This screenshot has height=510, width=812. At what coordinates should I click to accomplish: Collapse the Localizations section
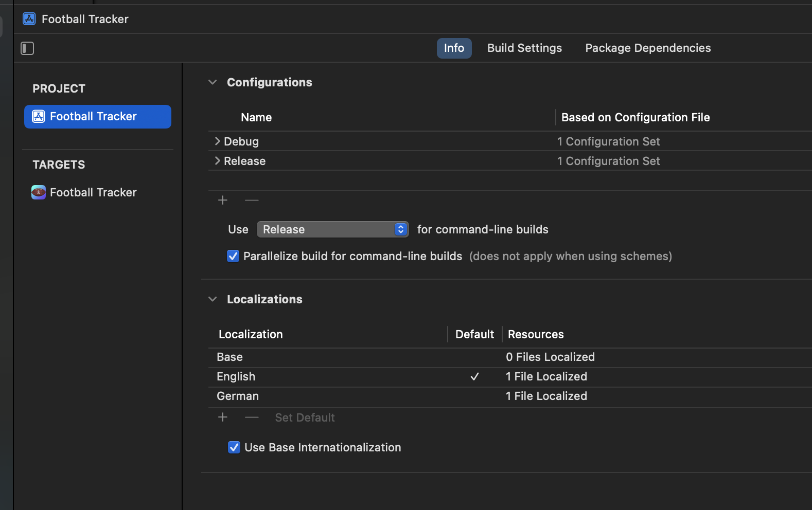click(213, 299)
